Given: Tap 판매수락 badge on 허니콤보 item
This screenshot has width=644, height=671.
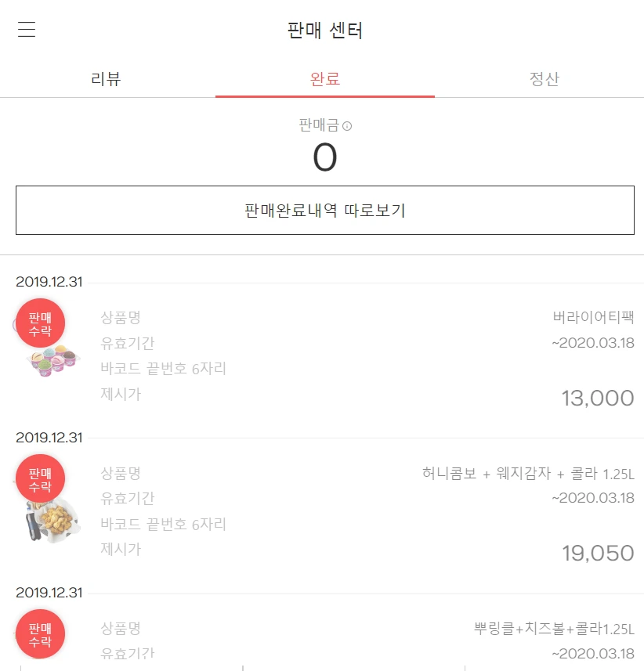Looking at the screenshot, I should (40, 479).
